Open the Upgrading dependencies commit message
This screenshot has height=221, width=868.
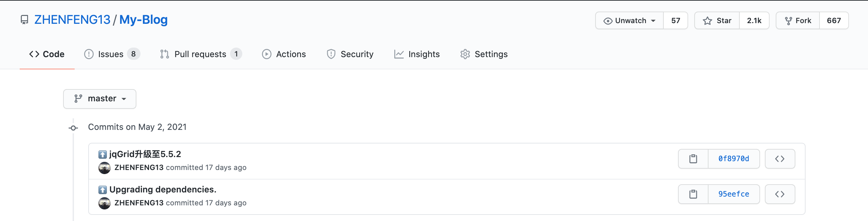coord(163,189)
